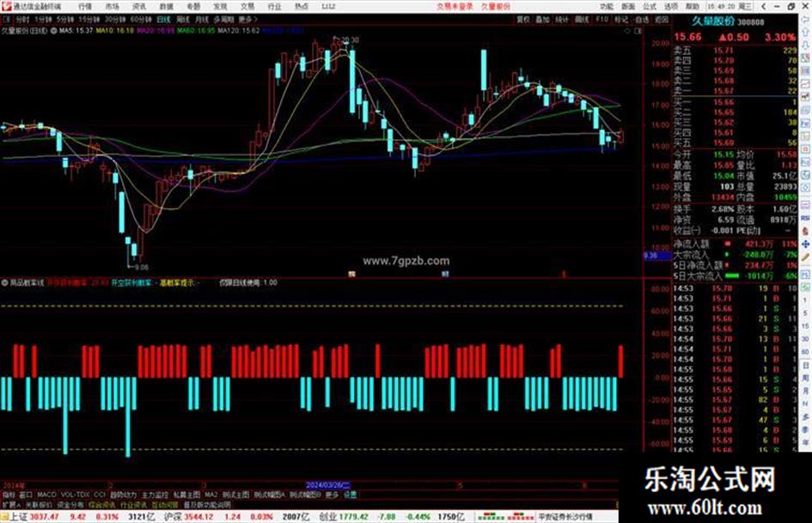Open F10 company info
Screen dimensions: 812x523
tap(601, 19)
